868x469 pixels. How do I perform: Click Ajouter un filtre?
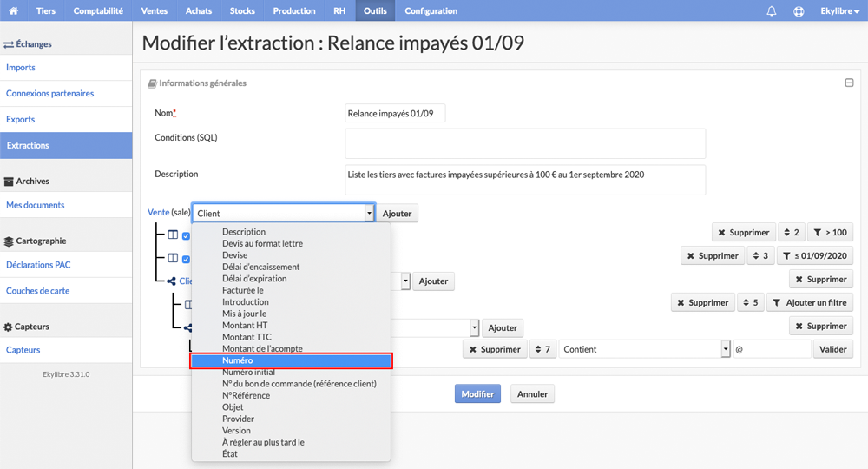(809, 303)
